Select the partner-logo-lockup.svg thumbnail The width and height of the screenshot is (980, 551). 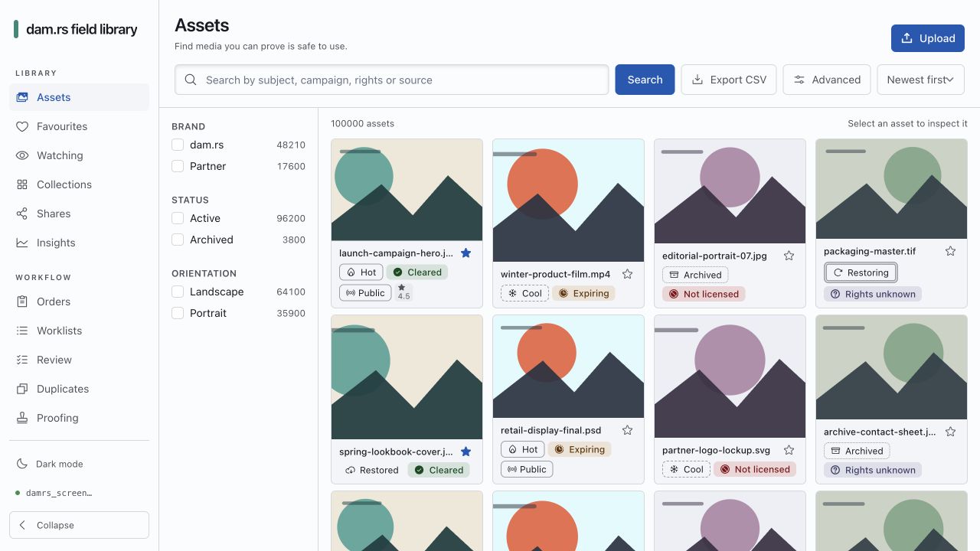pos(730,377)
